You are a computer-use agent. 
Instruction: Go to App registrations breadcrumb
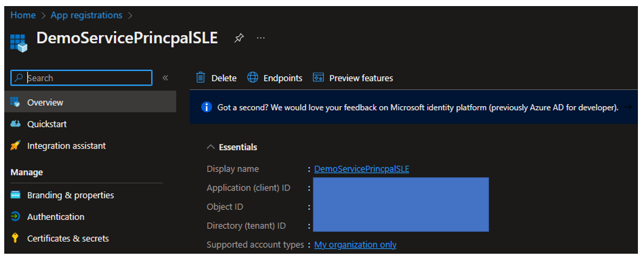[86, 15]
